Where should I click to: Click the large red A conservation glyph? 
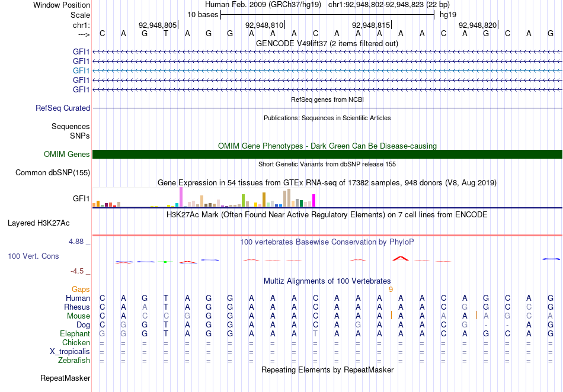tap(401, 258)
